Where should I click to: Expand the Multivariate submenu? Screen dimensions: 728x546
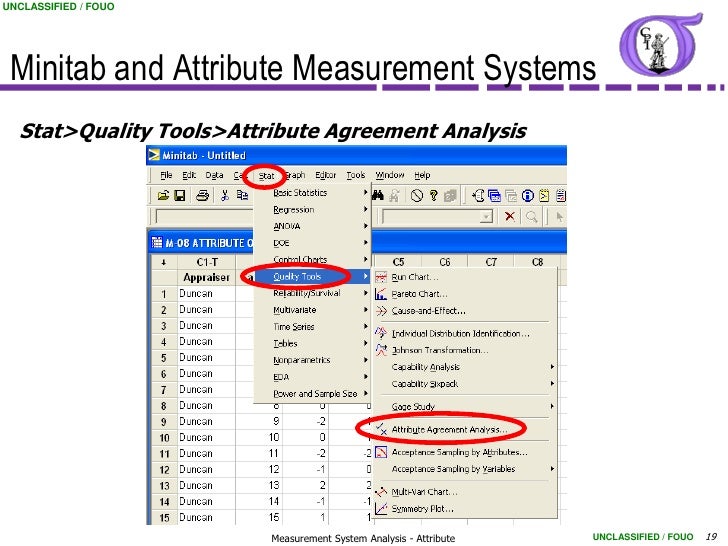313,310
